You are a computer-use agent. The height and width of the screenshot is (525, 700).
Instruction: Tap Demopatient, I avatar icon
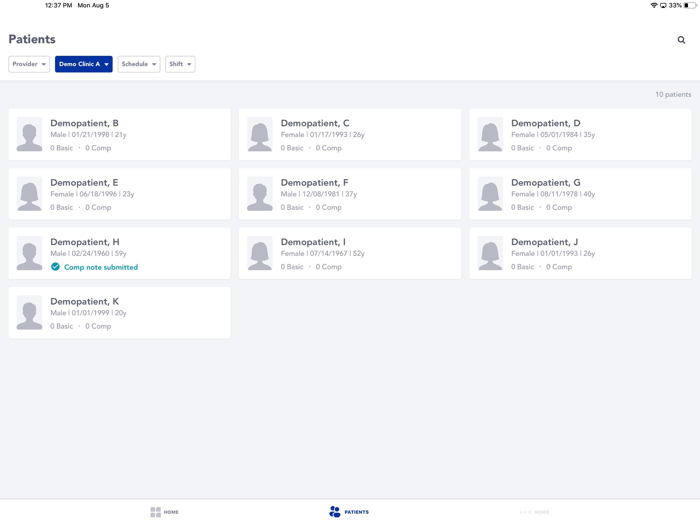pyautogui.click(x=260, y=253)
